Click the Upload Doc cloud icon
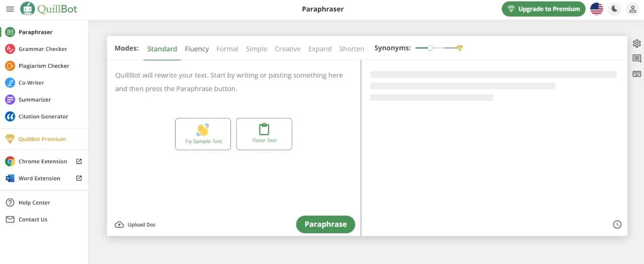The width and height of the screenshot is (644, 264). [x=119, y=225]
